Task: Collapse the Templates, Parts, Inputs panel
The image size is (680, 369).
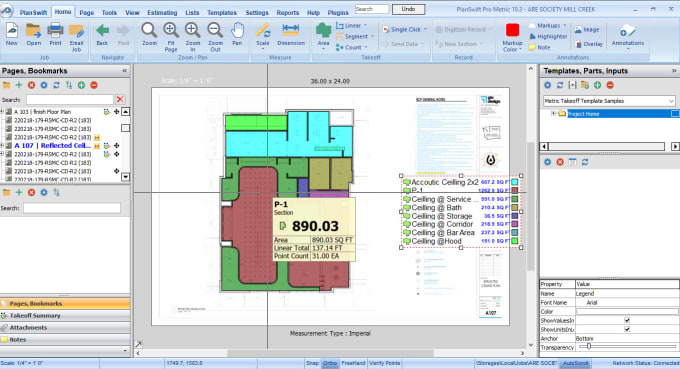Action: tap(674, 71)
